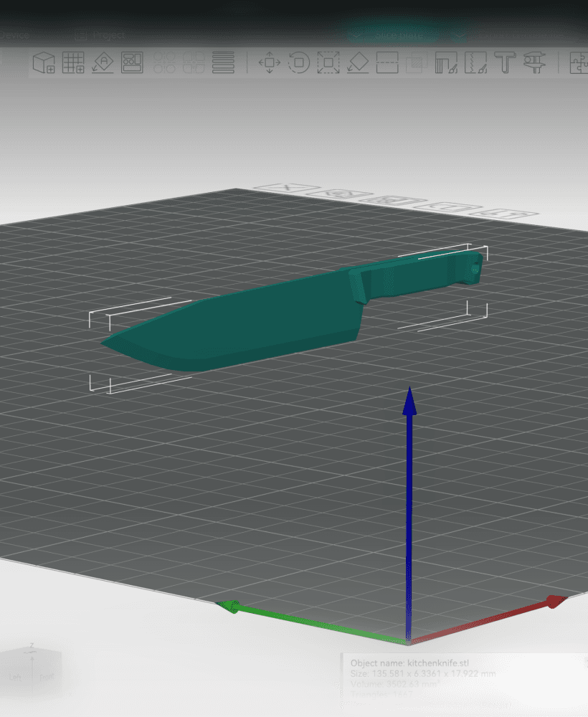Viewport: 588px width, 717px height.
Task: Open Variable layer height tool
Action: tap(223, 62)
